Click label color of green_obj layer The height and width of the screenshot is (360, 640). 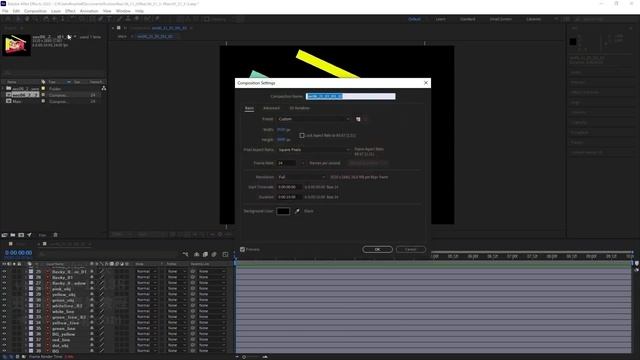(x=31, y=300)
